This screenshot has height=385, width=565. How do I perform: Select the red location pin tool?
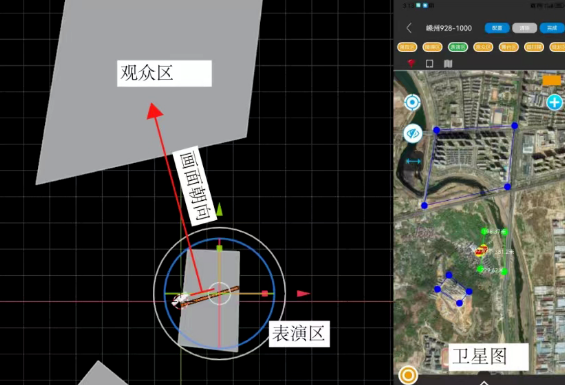(x=411, y=63)
